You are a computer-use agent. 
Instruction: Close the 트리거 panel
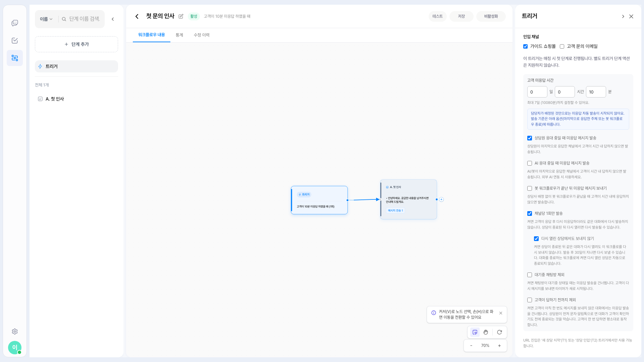pos(631,16)
